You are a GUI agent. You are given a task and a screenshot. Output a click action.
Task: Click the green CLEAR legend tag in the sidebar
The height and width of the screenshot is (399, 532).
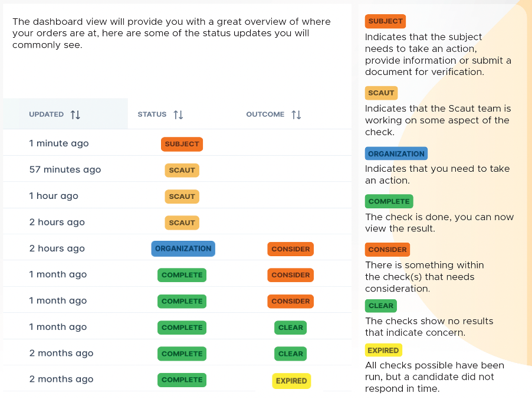click(380, 306)
